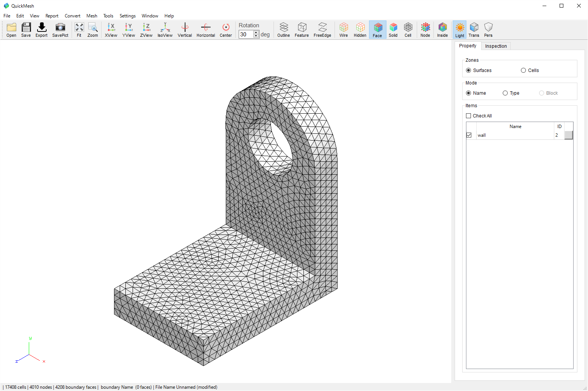Select the Horizontal rotation axis tool
Image resolution: width=588 pixels, height=391 pixels.
click(206, 30)
